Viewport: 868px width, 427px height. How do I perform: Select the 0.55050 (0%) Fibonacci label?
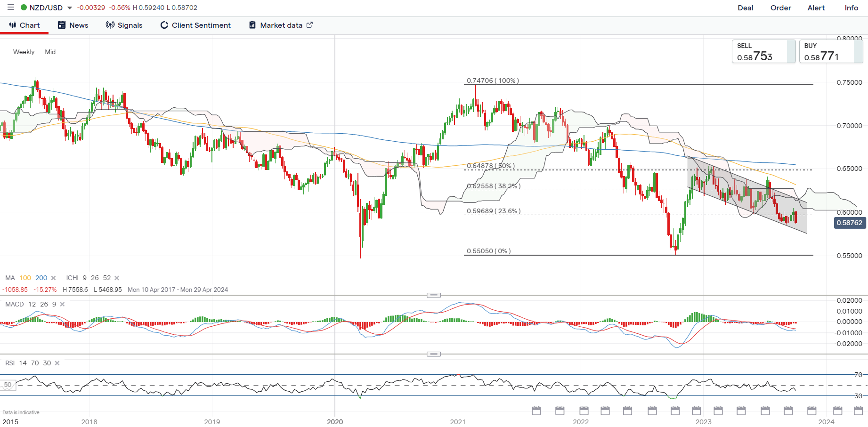(488, 251)
